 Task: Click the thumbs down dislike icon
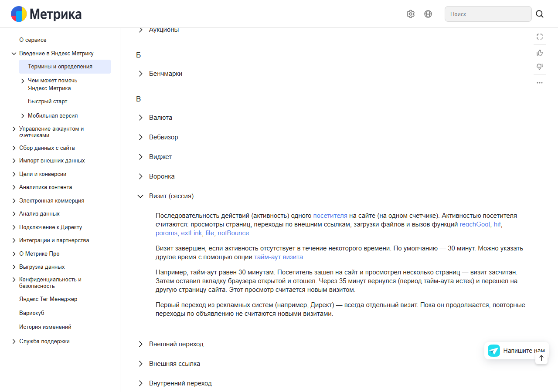(540, 67)
